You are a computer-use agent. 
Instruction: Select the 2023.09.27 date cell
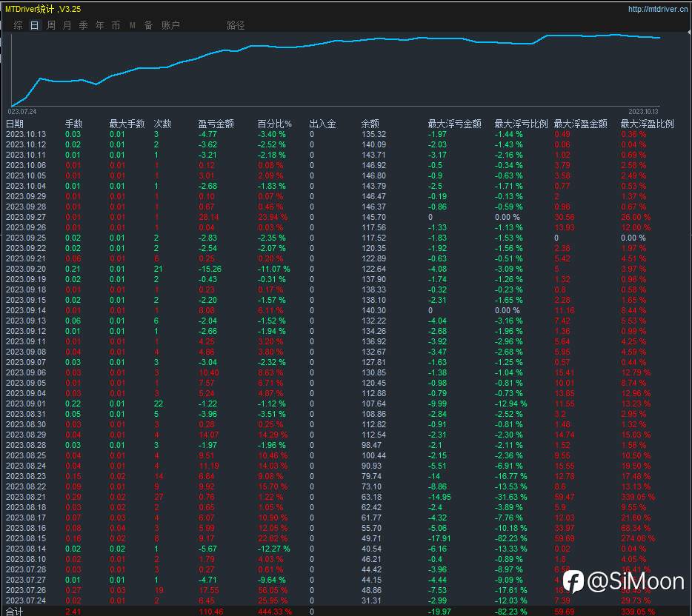[26, 217]
